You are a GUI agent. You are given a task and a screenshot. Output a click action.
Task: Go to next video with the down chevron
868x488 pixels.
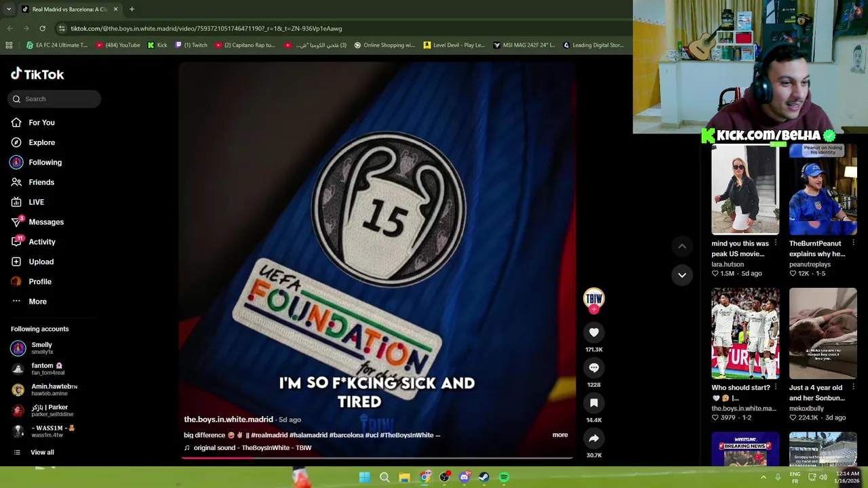tap(682, 275)
